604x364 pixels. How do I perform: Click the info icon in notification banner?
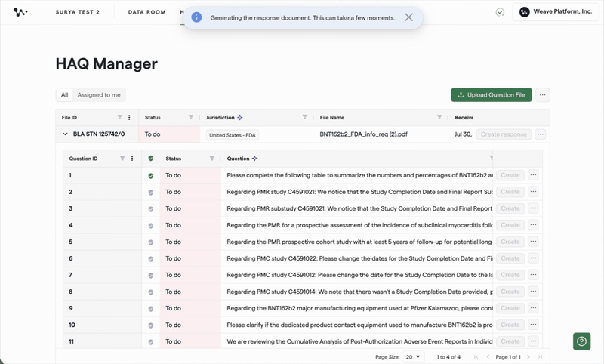196,17
